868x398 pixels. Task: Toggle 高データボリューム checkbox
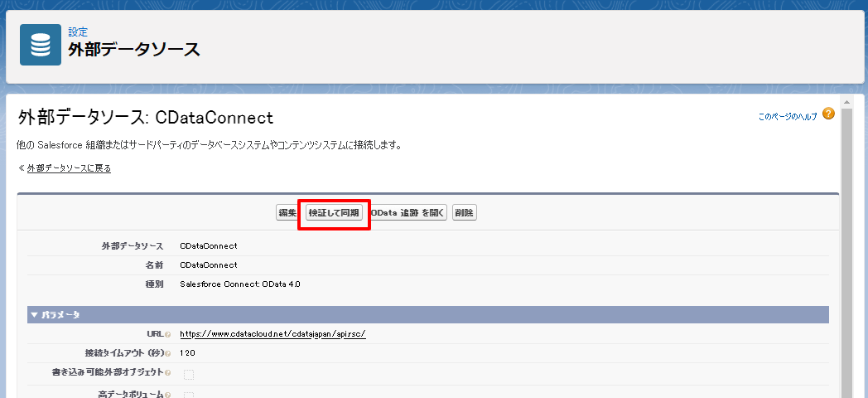pos(189,396)
